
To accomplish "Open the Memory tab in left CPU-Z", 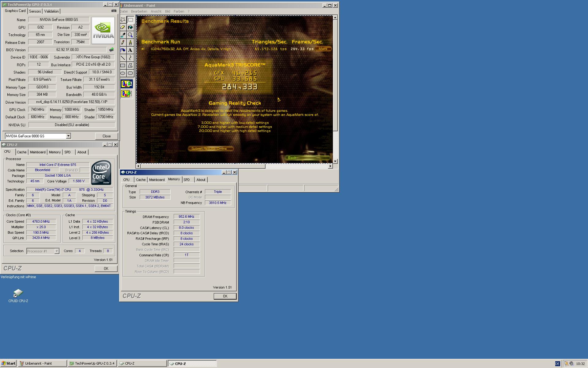I will [55, 152].
